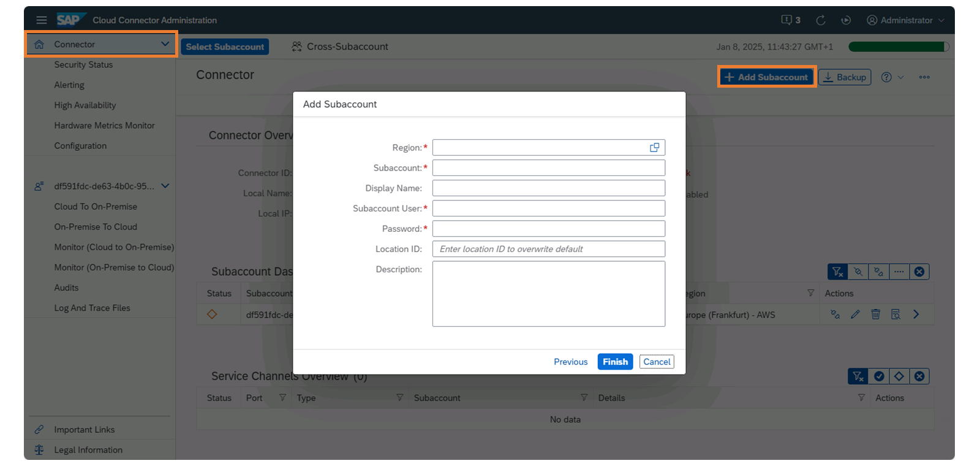Click the checkmark icon in Service Channels toolbar
Viewport: 980px width, 466px height.
point(879,376)
